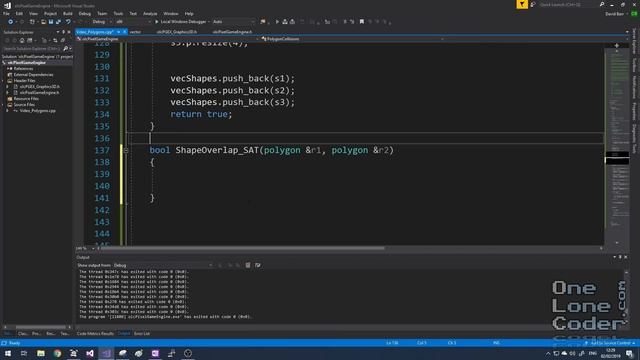The image size is (640, 360).
Task: Click the 'return true;' code line
Action: click(x=201, y=114)
